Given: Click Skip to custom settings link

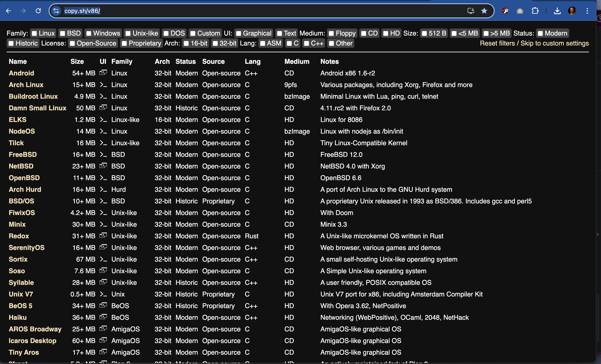Looking at the screenshot, I should (x=554, y=43).
